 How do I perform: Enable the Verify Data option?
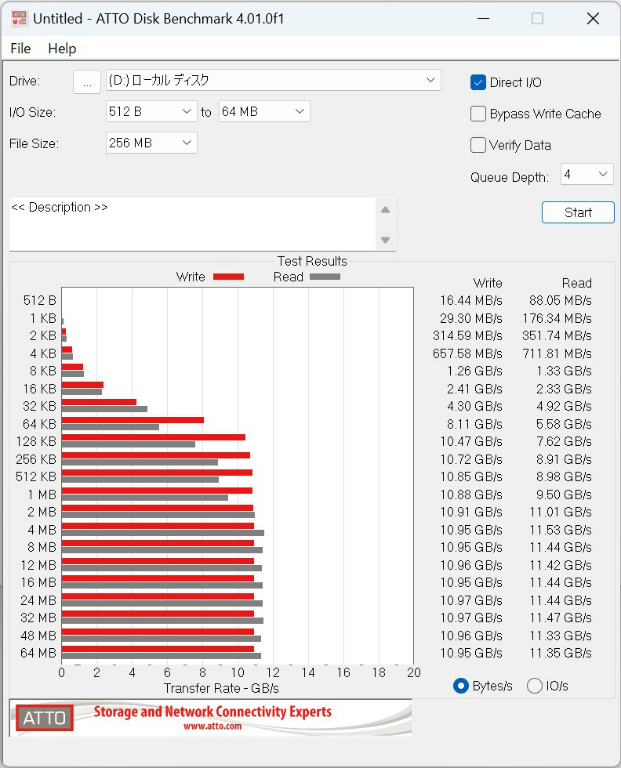(x=478, y=145)
